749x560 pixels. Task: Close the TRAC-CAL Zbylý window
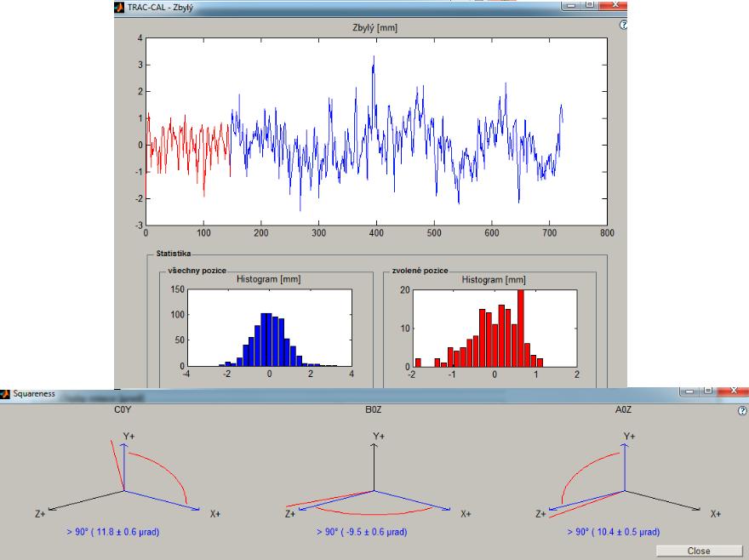[x=615, y=5]
